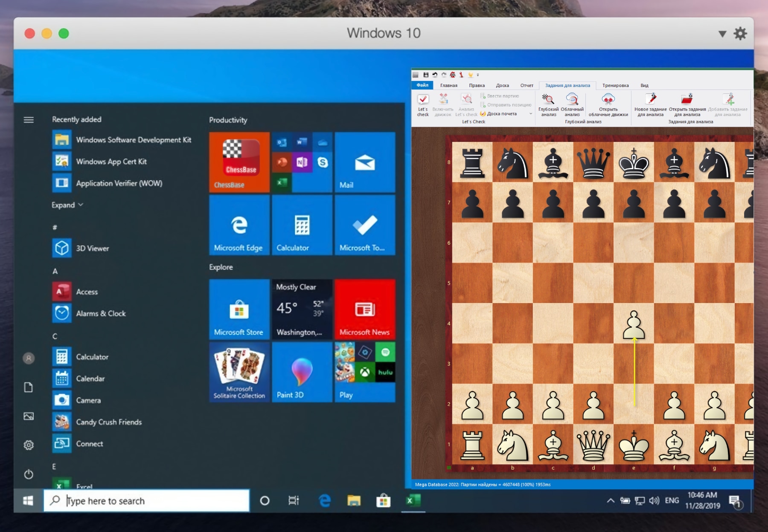768x532 pixels.
Task: Click undo arrow in ChessBase quick toolbar
Action: (435, 75)
